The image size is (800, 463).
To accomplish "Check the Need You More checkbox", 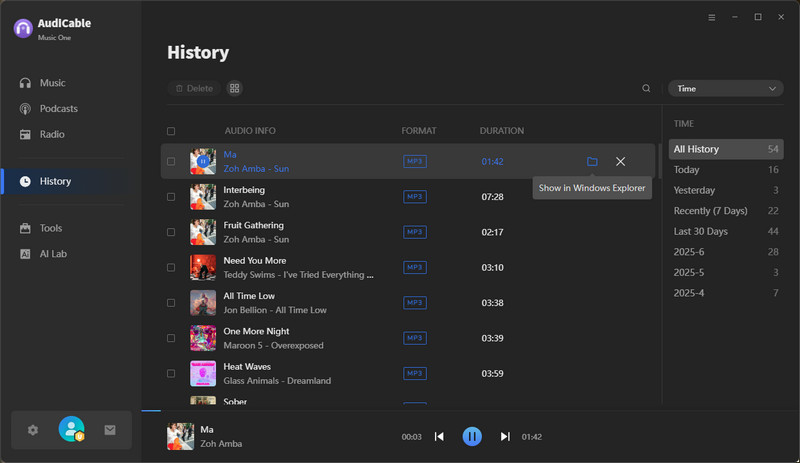I will 171,267.
